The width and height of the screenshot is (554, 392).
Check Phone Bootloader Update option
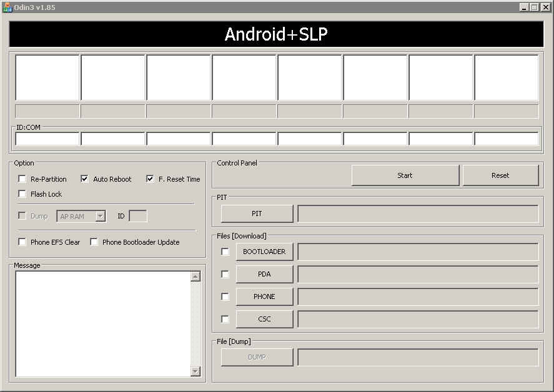coord(94,242)
